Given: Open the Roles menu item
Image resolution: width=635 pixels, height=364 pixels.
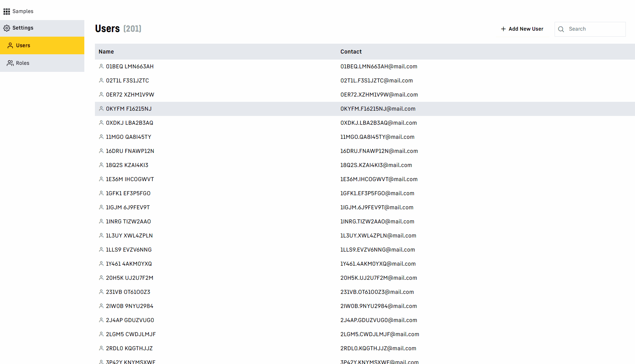Looking at the screenshot, I should point(23,63).
